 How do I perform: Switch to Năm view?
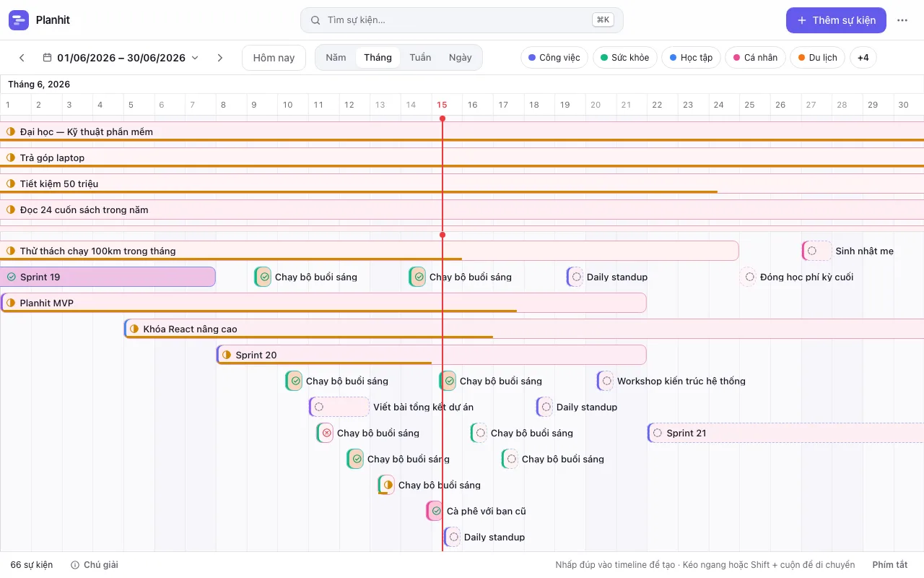[336, 58]
